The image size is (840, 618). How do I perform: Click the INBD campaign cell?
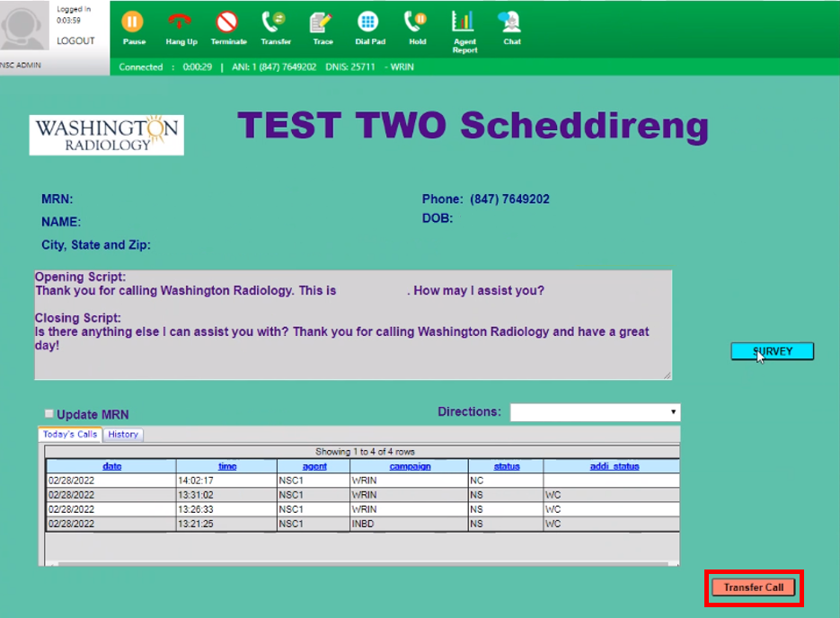click(409, 524)
